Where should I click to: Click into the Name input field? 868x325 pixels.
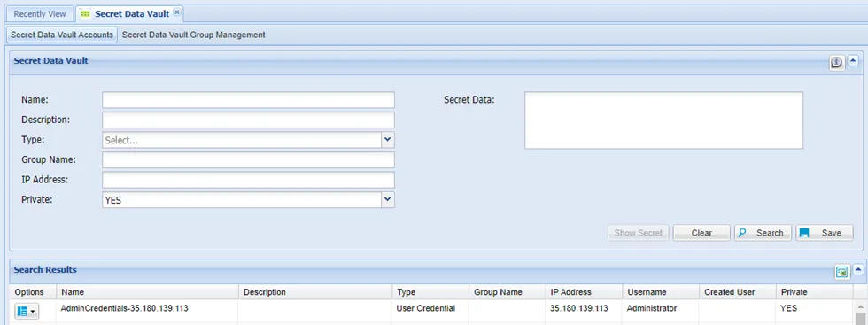point(248,100)
